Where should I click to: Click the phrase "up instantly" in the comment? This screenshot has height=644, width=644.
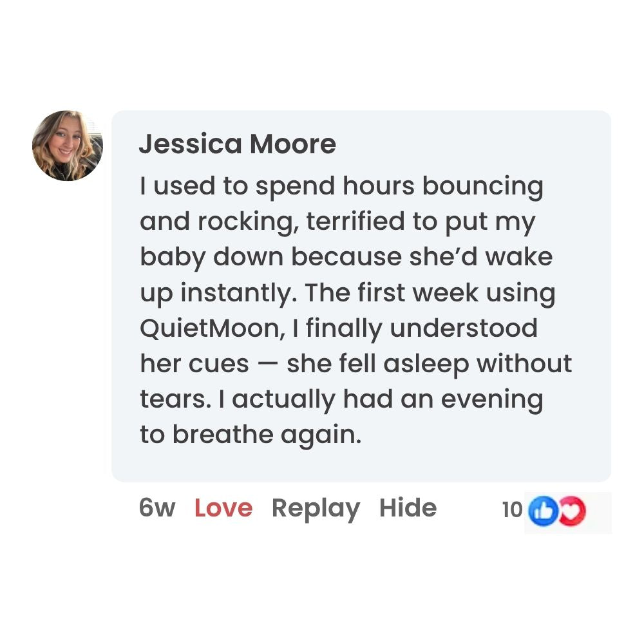tap(218, 293)
